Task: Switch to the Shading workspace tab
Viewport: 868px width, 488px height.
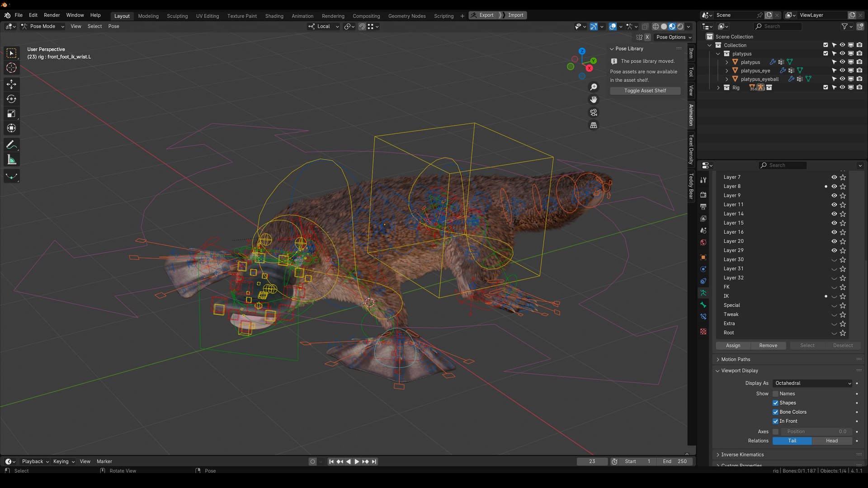Action: click(x=274, y=16)
